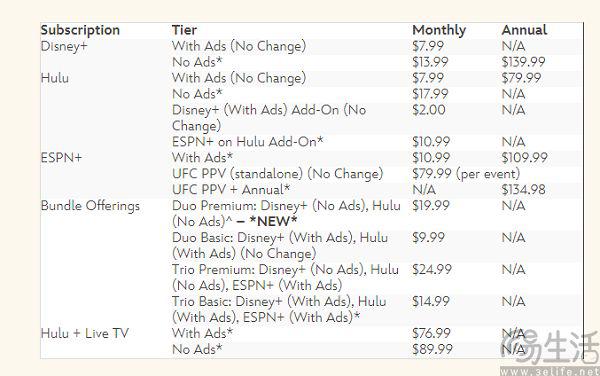Click the $24.99 Trio Premium price
The width and height of the screenshot is (600, 376).
coord(432,269)
